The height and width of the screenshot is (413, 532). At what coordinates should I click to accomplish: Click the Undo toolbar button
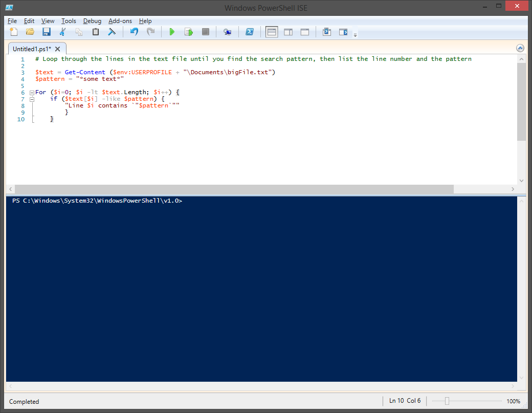[134, 32]
